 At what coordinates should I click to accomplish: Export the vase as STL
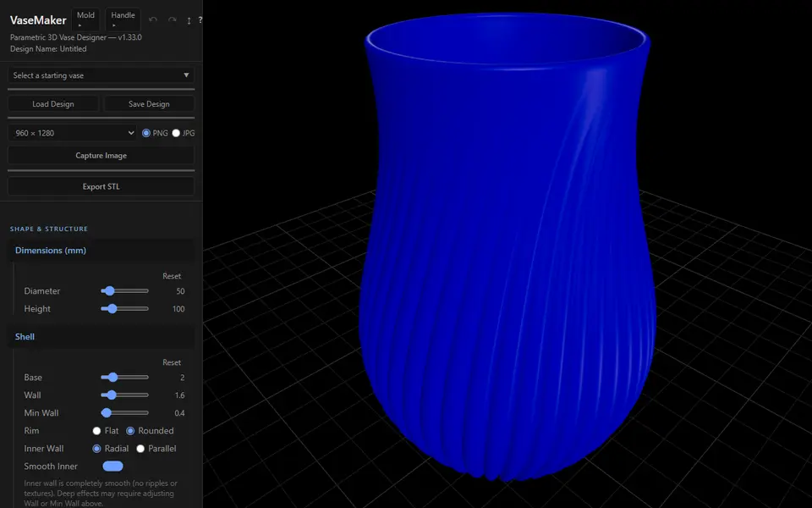click(101, 186)
